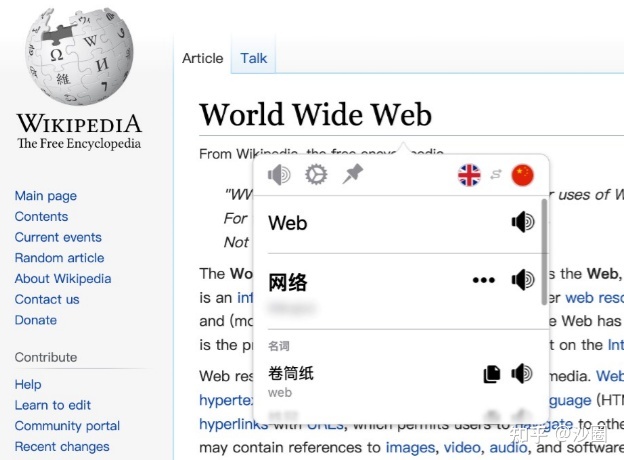Click the popup's vertical scrollbar
Image resolution: width=624 pixels, height=460 pixels.
pyautogui.click(x=544, y=252)
